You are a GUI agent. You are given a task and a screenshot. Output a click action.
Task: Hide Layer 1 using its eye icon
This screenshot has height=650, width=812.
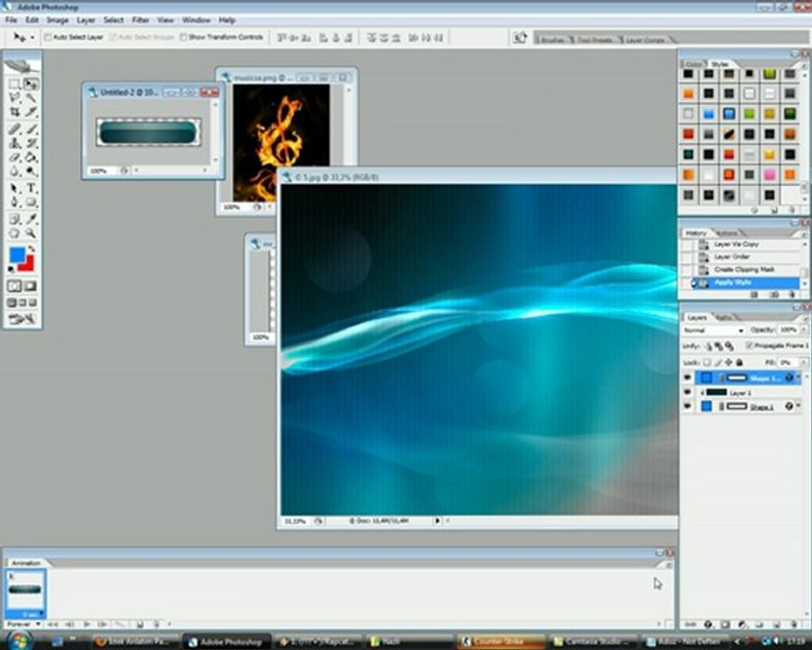click(x=687, y=393)
